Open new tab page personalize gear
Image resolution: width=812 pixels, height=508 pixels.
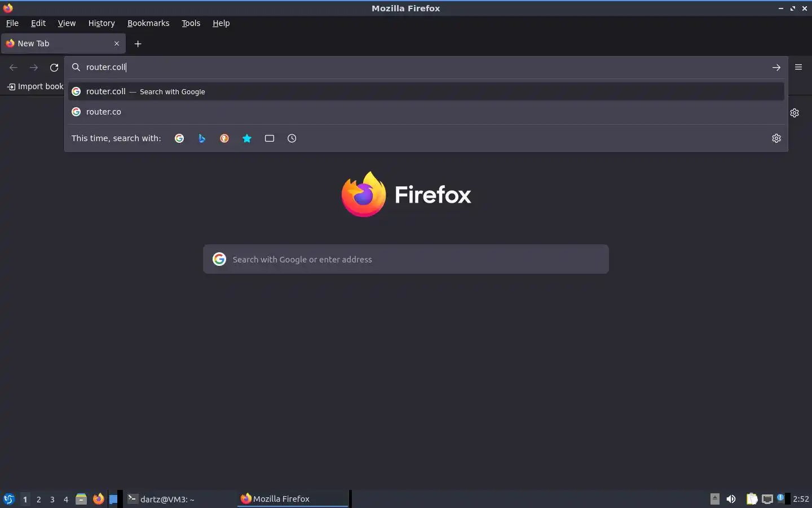coord(795,113)
